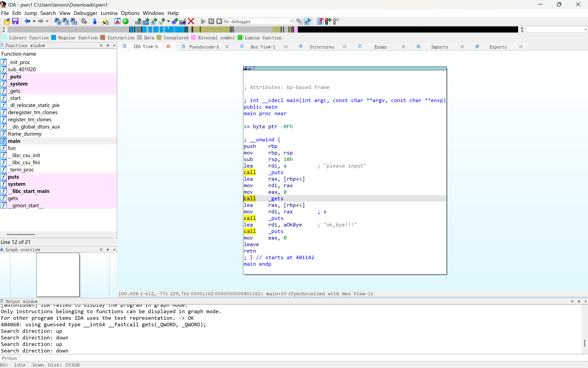The image size is (588, 368).
Task: Open the No debugger selection dropdown
Action: (x=291, y=21)
